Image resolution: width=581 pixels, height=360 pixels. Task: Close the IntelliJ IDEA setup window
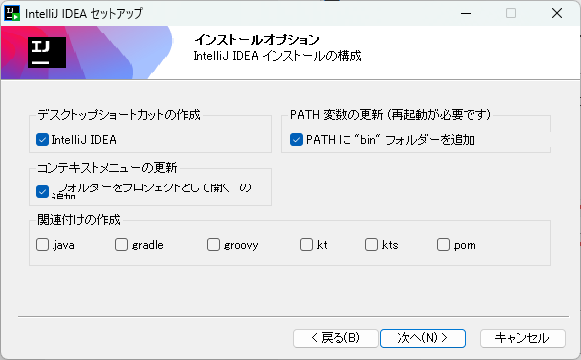pos(557,13)
